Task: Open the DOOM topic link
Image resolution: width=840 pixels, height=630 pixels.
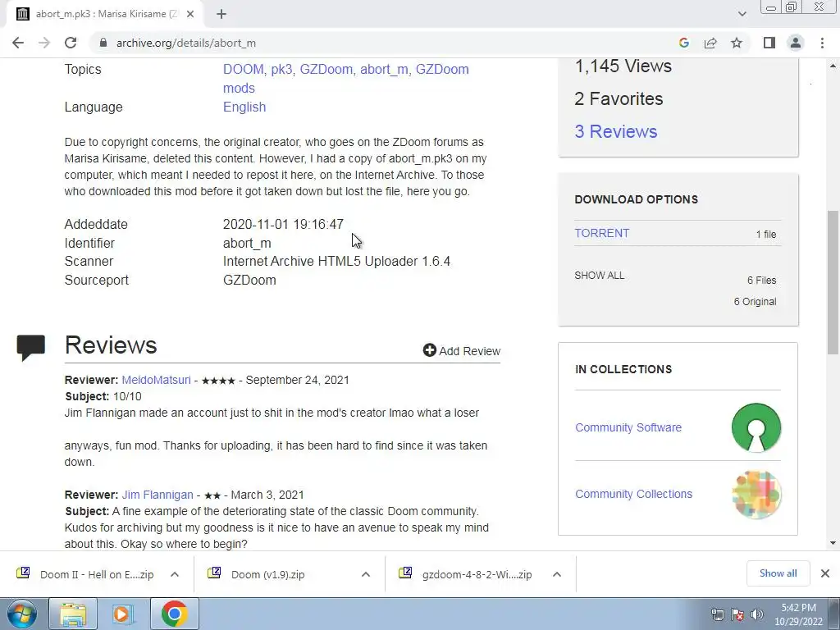Action: (243, 69)
